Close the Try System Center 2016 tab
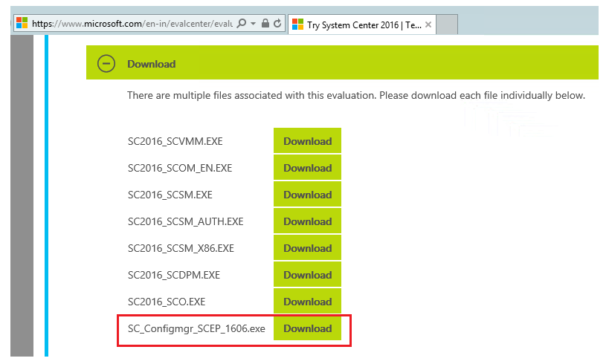Viewport: 609px width, 364px height. point(428,25)
